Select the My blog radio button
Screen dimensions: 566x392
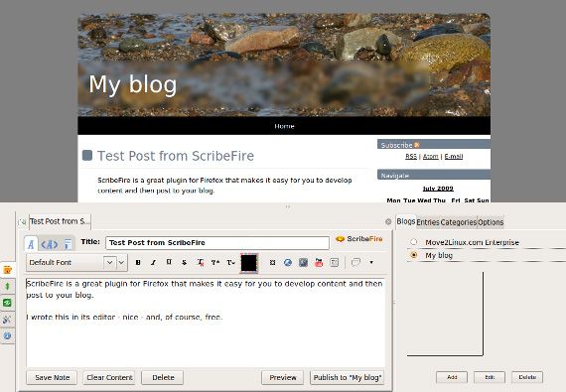pos(414,255)
